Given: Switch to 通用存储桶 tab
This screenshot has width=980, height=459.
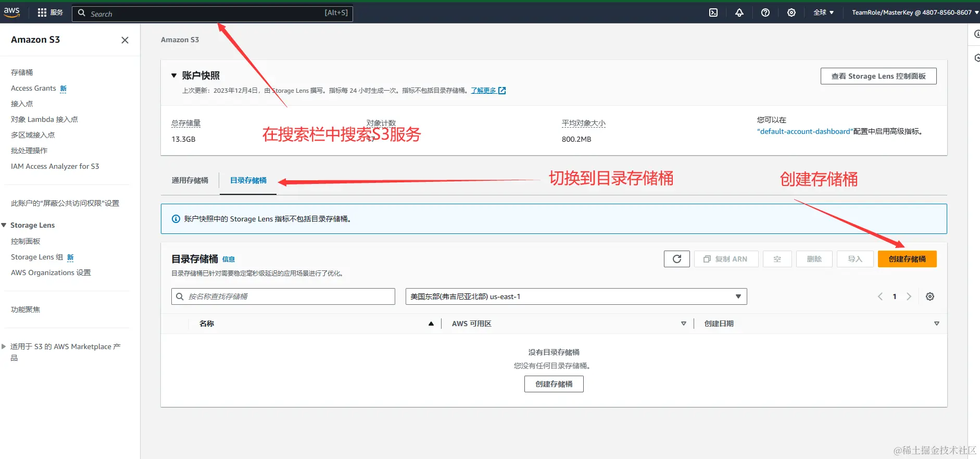Looking at the screenshot, I should click(190, 180).
